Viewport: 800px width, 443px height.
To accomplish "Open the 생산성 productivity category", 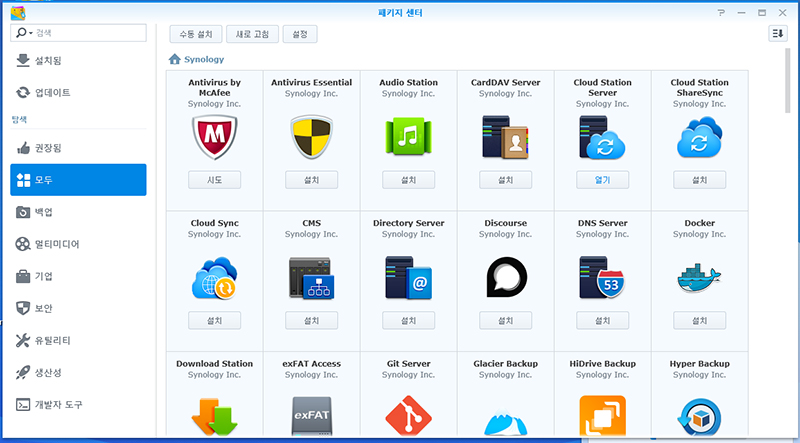I will (x=78, y=373).
